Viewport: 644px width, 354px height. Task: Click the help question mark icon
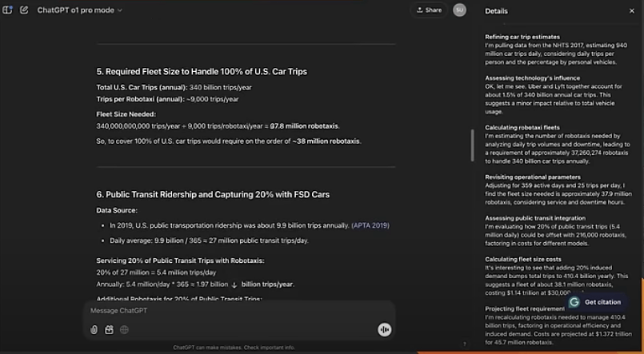465,344
